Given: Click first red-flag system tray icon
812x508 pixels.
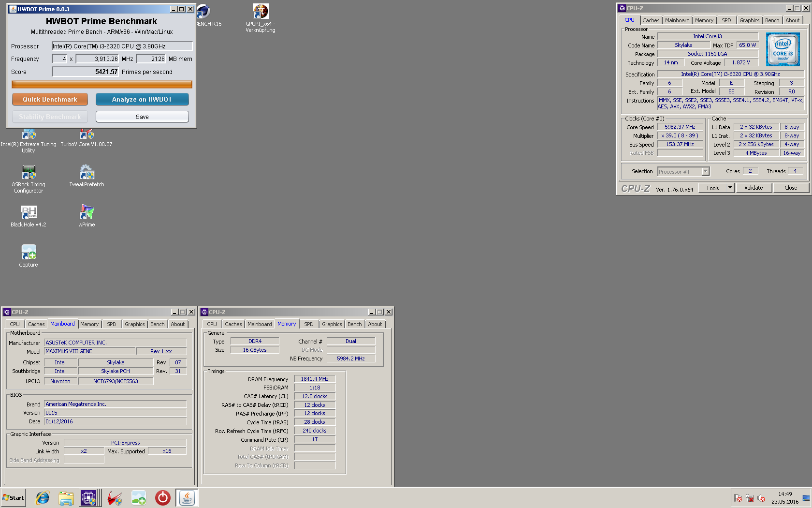Looking at the screenshot, I should pos(738,498).
